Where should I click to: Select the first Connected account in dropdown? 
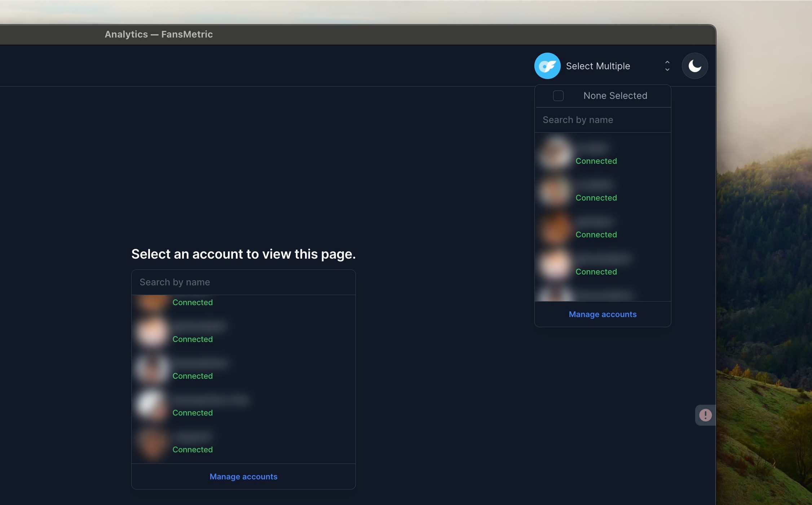[x=603, y=154]
